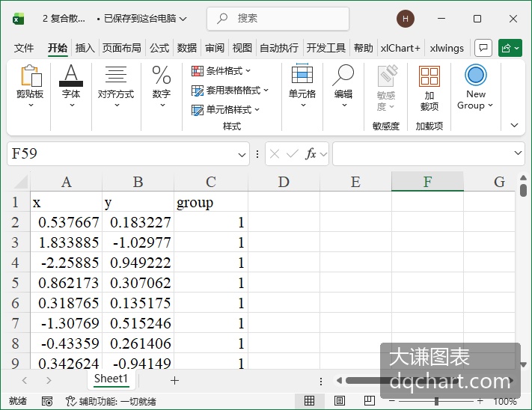Expand the ribbon display options chevron

(x=514, y=125)
